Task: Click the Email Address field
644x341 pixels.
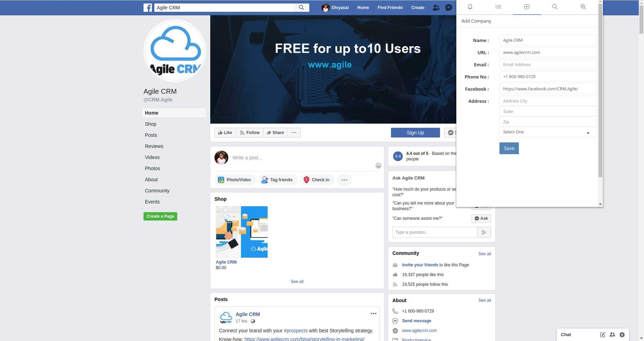Action: (548, 65)
